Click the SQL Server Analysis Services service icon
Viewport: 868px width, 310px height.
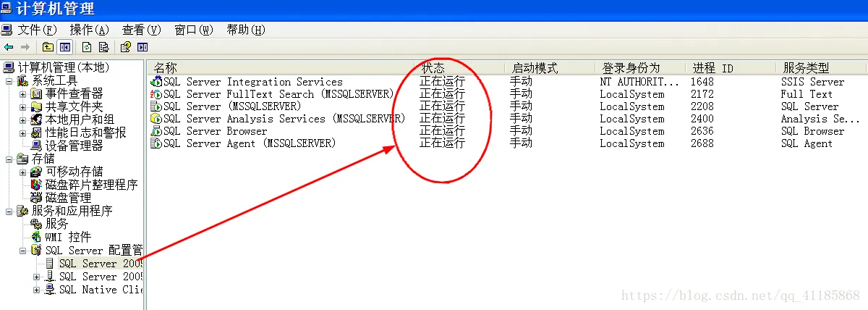[x=156, y=119]
